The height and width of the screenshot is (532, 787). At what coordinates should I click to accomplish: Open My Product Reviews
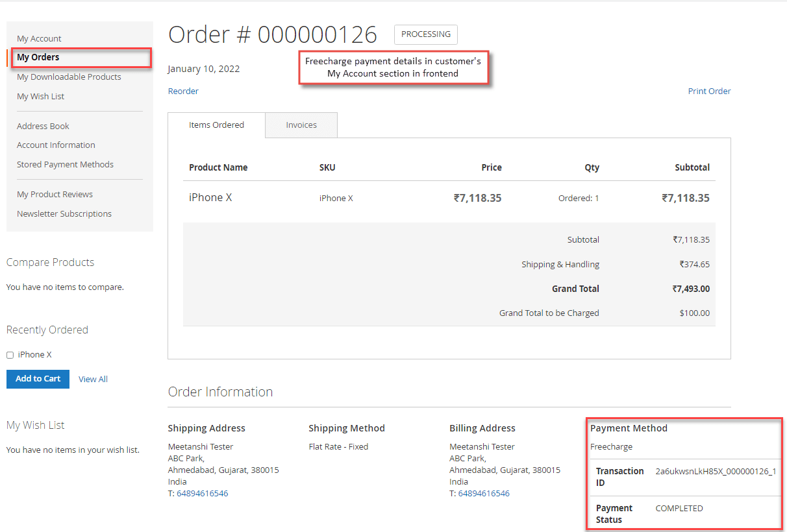(55, 194)
